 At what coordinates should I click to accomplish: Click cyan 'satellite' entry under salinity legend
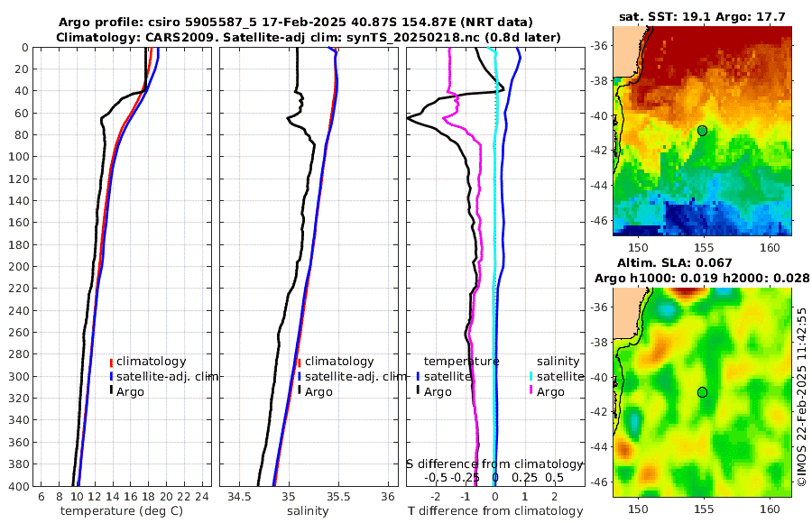coord(560,376)
